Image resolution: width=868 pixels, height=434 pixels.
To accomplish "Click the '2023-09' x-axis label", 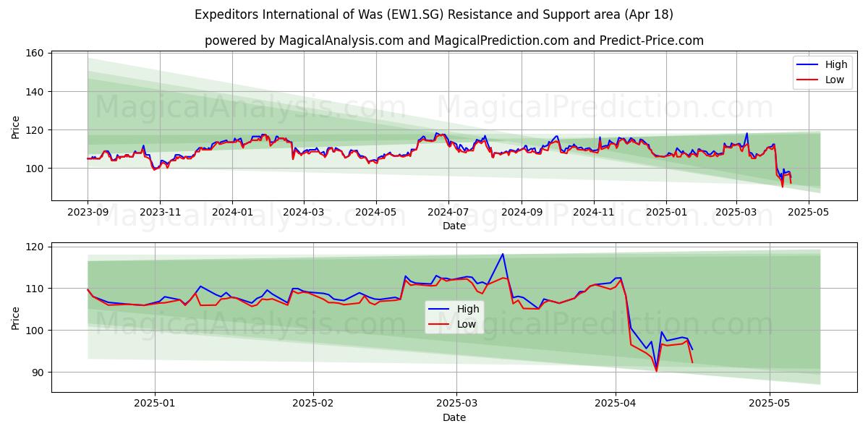I will click(x=88, y=213).
